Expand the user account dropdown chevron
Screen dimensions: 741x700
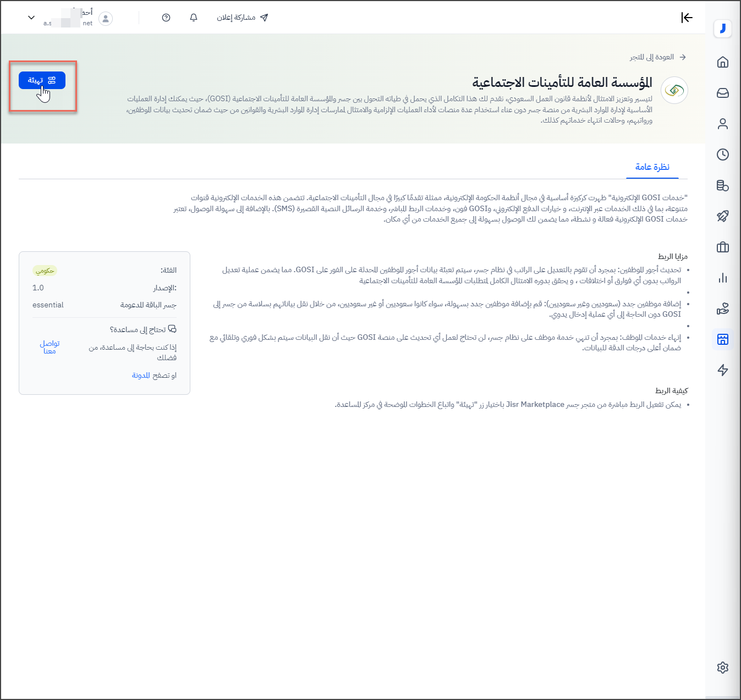point(31,18)
